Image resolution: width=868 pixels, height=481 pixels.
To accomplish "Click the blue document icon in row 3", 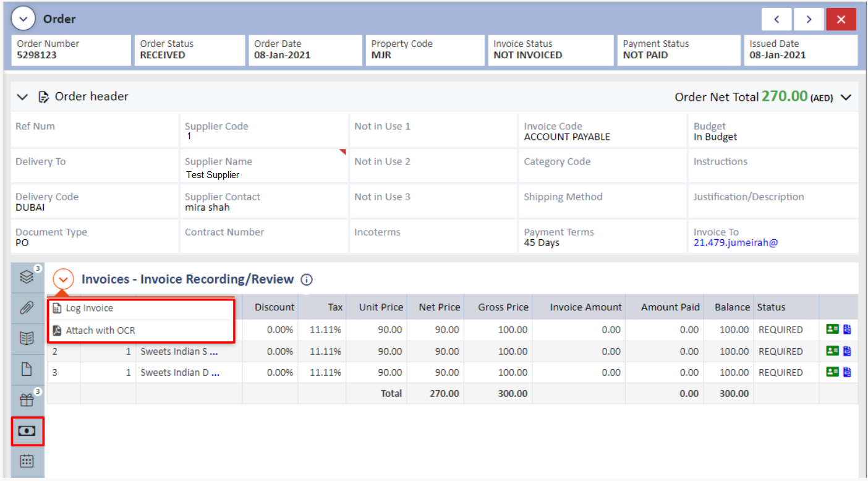I will pyautogui.click(x=847, y=372).
